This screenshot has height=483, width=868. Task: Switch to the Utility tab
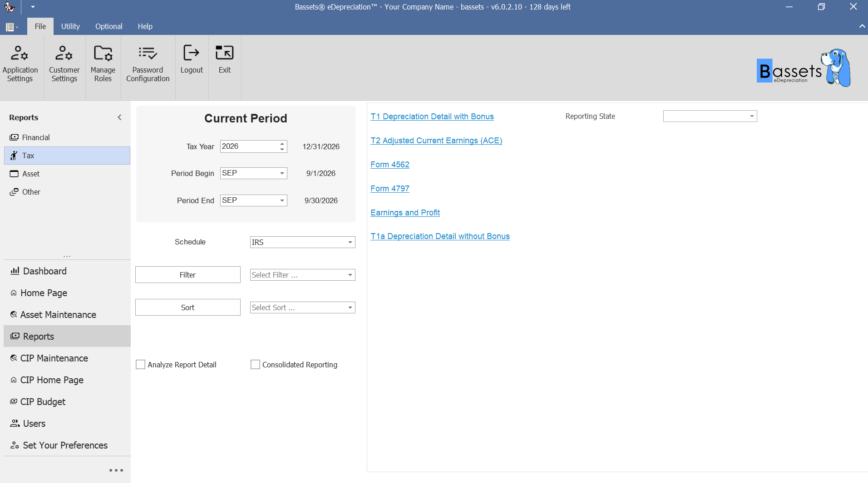(70, 26)
